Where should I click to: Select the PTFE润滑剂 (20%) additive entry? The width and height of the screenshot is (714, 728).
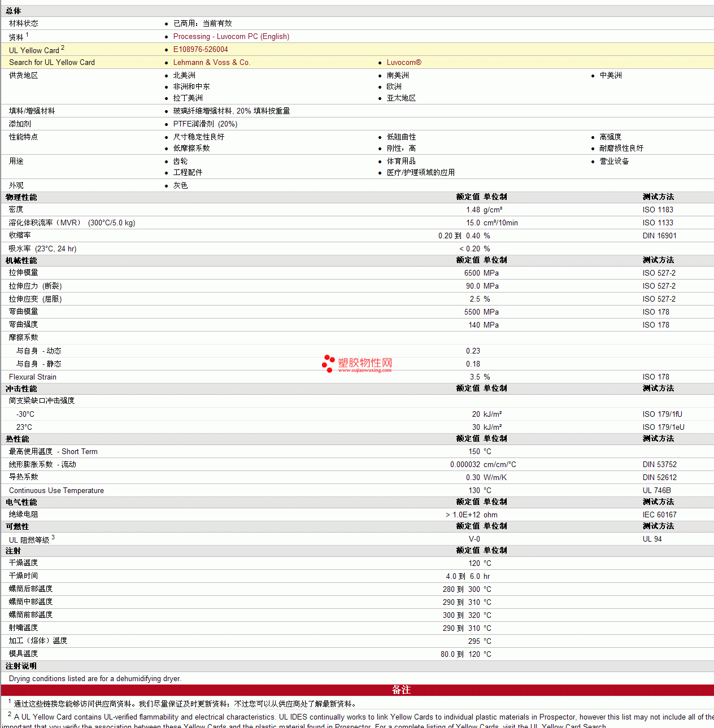[x=205, y=124]
